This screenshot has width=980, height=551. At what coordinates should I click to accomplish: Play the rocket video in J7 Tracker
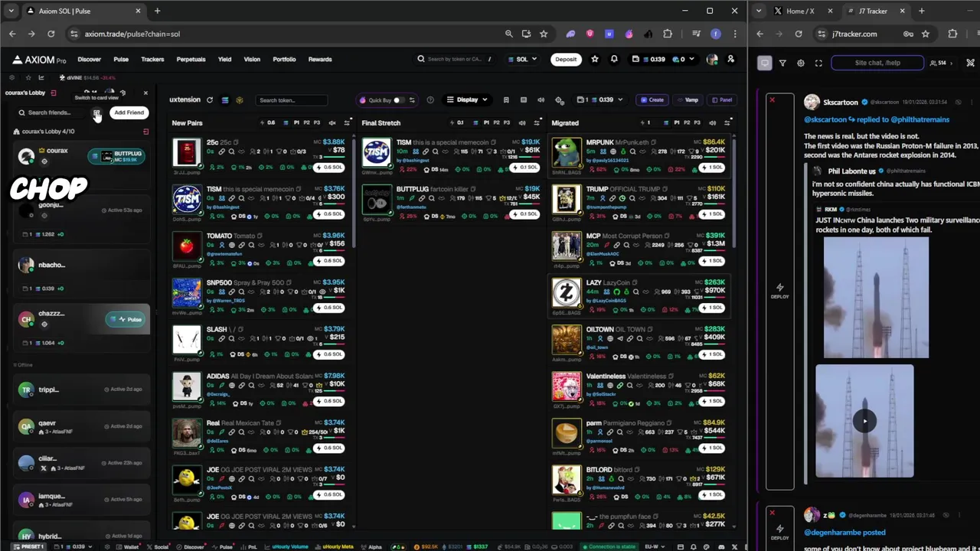(864, 420)
